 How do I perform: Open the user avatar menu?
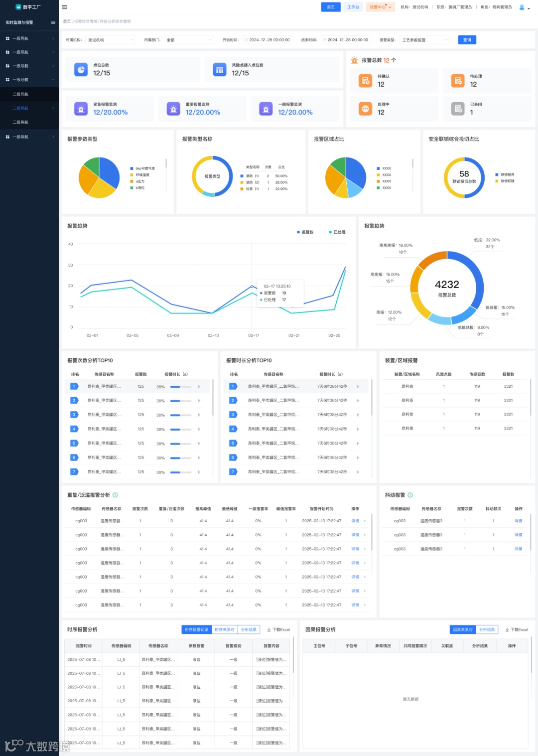524,7
